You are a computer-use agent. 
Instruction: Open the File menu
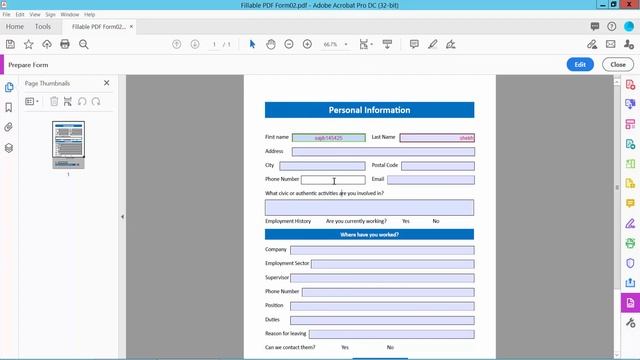click(x=7, y=14)
